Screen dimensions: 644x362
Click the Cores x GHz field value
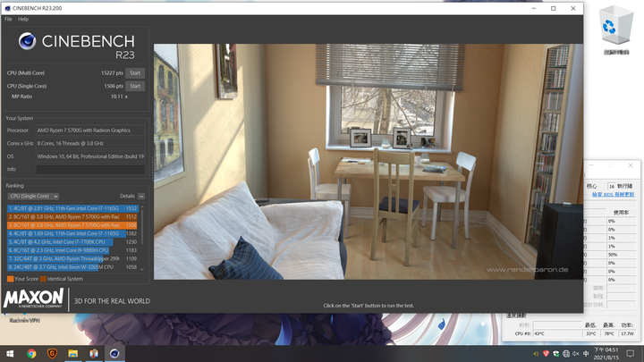[x=90, y=144]
